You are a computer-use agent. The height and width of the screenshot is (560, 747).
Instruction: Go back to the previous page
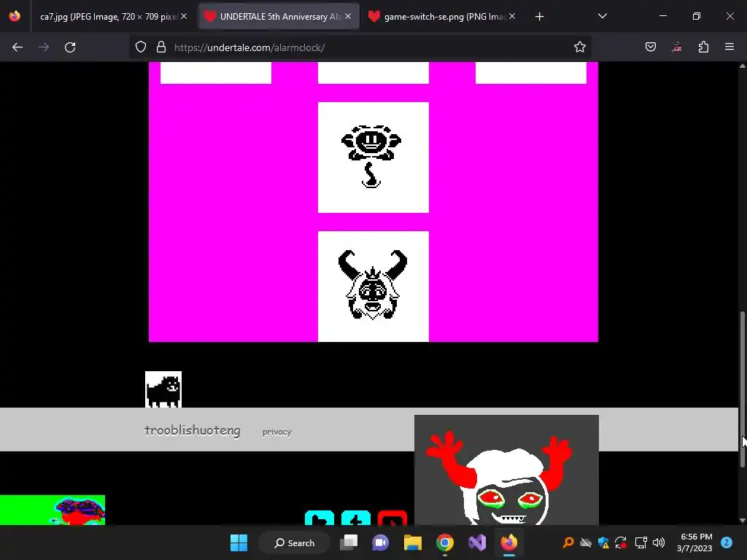tap(18, 47)
